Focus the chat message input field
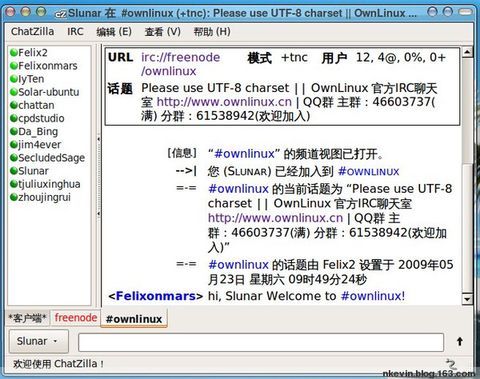This screenshot has height=379, width=480. point(261,342)
